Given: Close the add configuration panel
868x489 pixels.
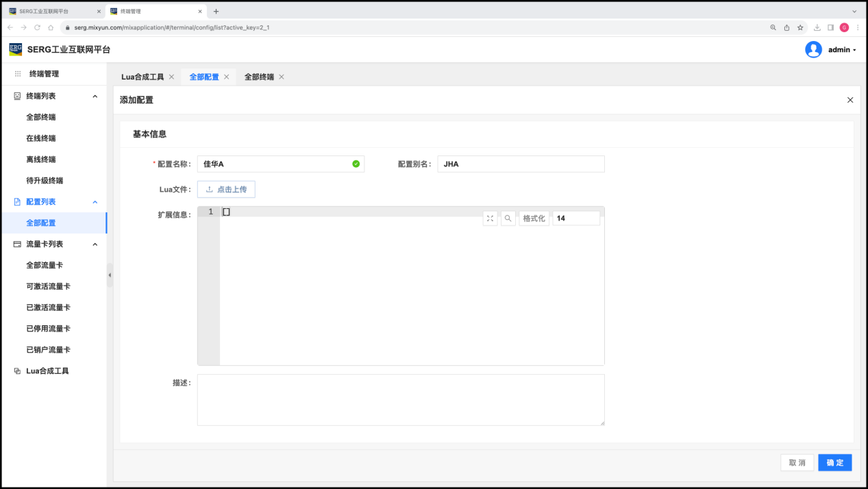Looking at the screenshot, I should [x=850, y=100].
